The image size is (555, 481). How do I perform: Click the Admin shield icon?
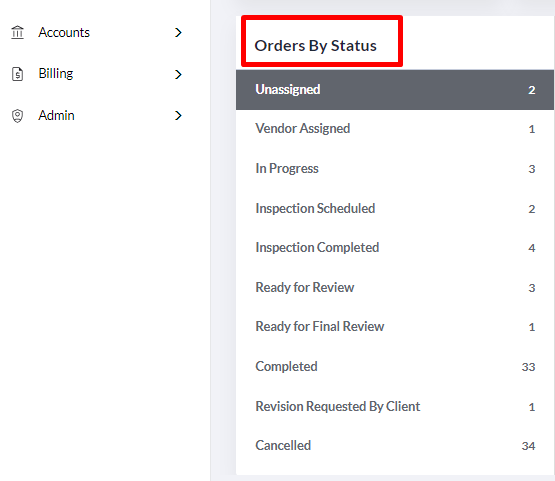[17, 116]
